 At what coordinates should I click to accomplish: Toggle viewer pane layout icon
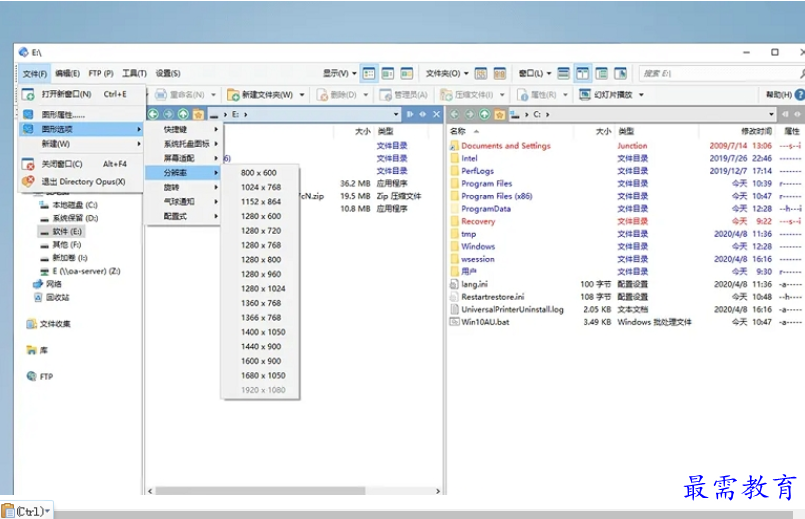click(x=621, y=73)
